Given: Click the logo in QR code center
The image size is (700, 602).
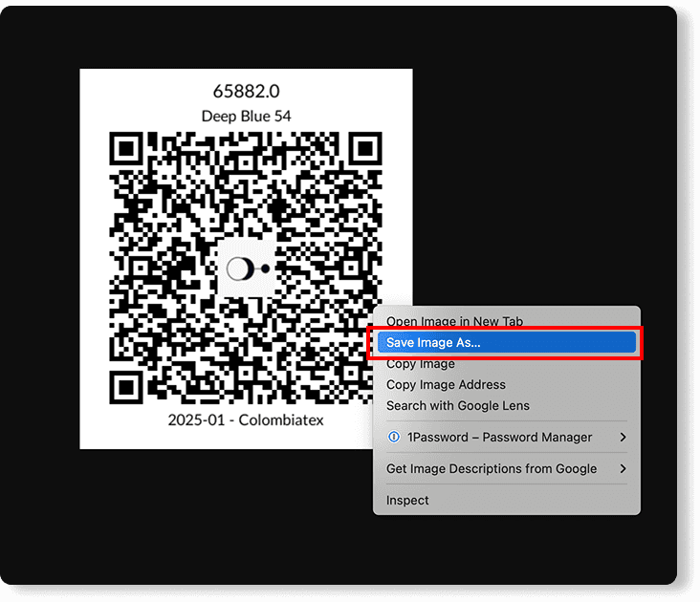Looking at the screenshot, I should 248,269.
